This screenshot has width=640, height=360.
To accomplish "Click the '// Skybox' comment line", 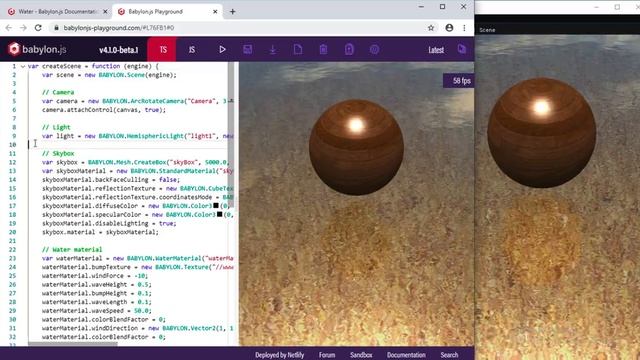I will click(58, 153).
